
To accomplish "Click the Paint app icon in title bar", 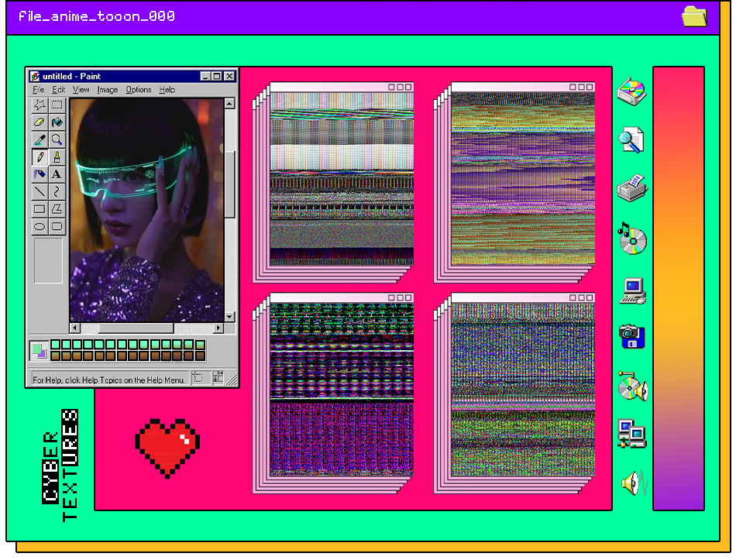I will [x=34, y=76].
